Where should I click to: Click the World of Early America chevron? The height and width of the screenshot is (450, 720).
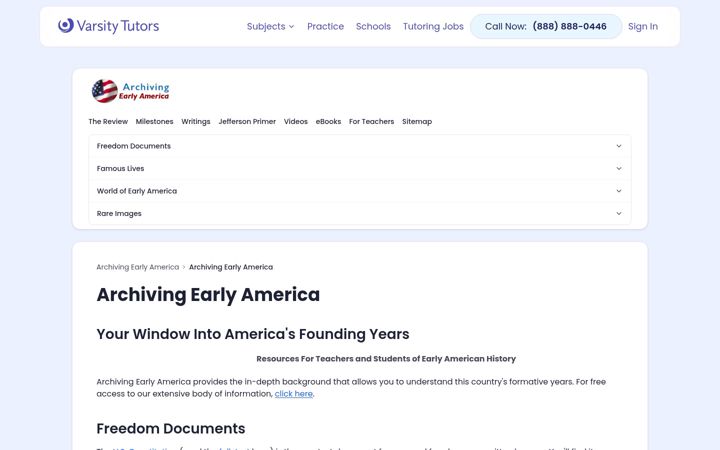pos(619,191)
